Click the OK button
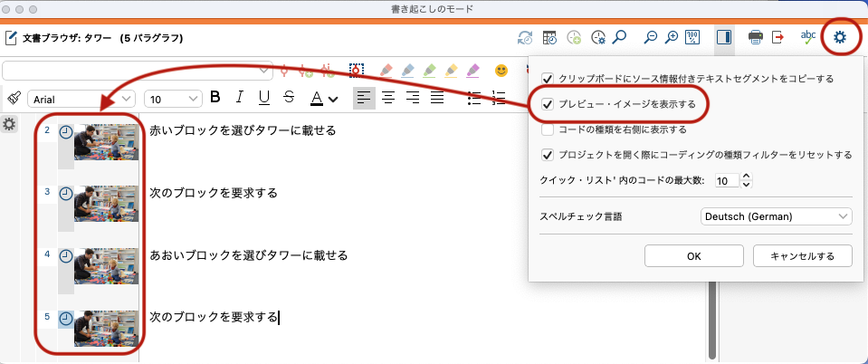This screenshot has height=364, width=868. 693,256
